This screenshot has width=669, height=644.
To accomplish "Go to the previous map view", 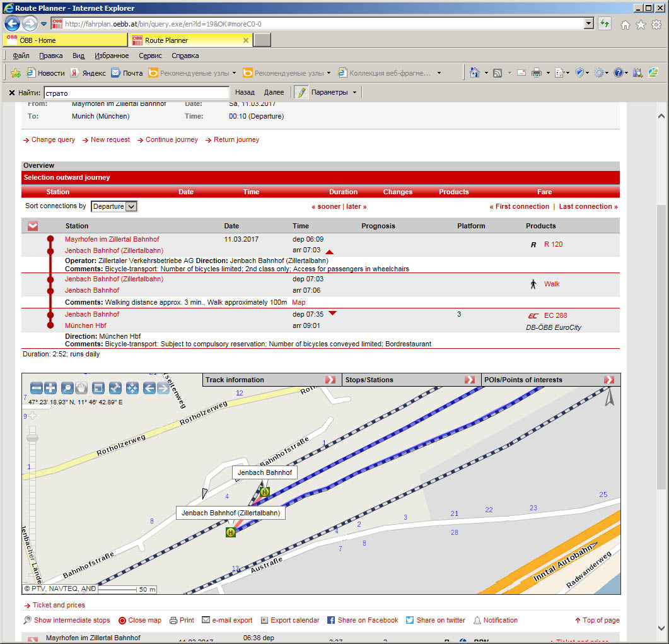I will 149,388.
